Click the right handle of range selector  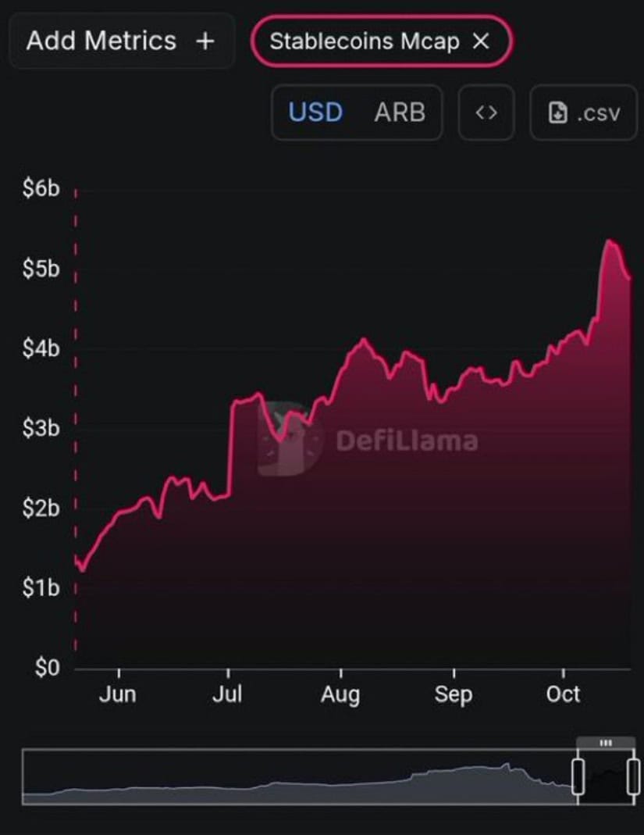pos(632,776)
